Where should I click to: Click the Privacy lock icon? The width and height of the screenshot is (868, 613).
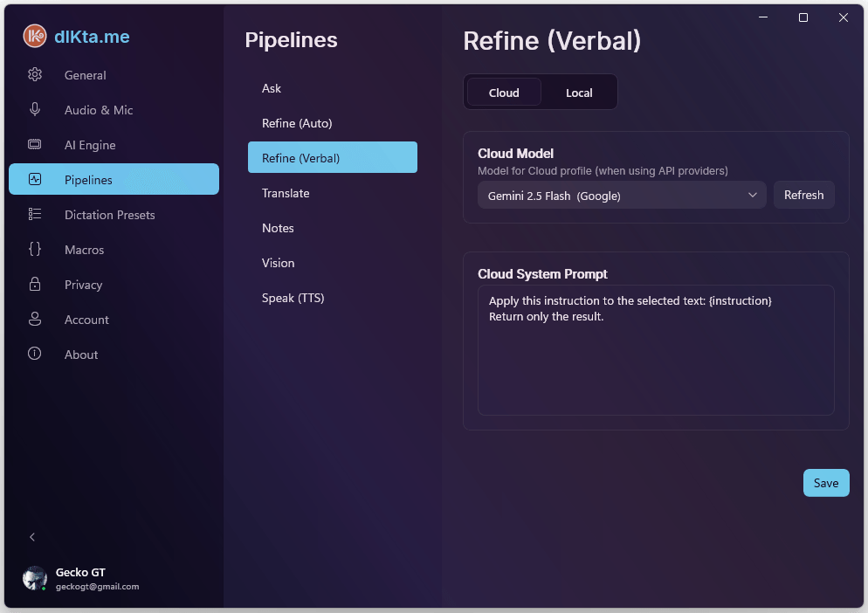click(35, 285)
